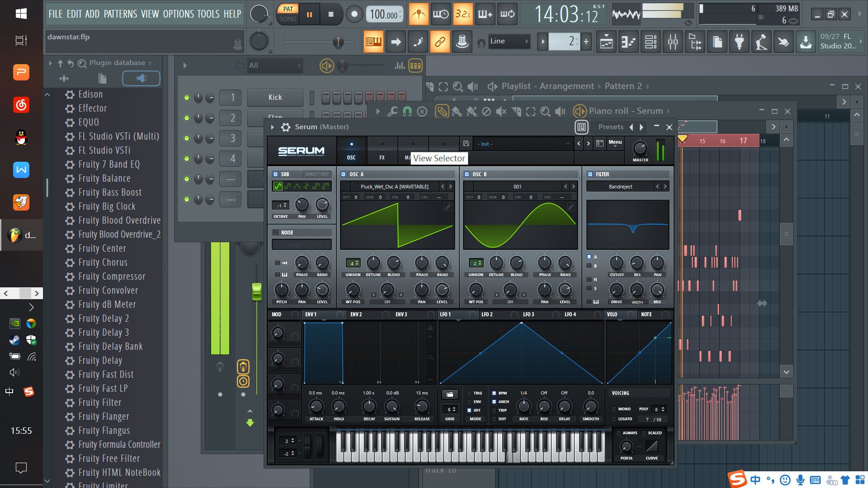Toggle Kick channel mute LED

[187, 98]
